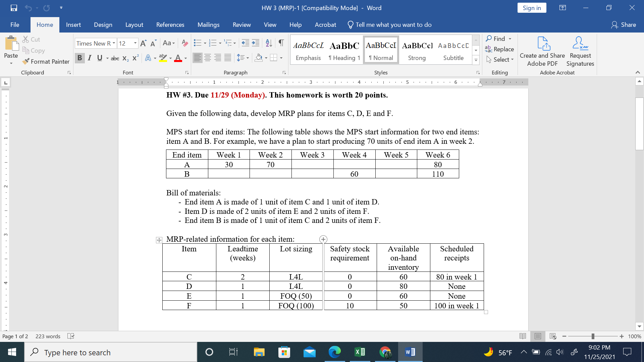
Task: Apply bold formatting with the B icon
Action: 79,58
